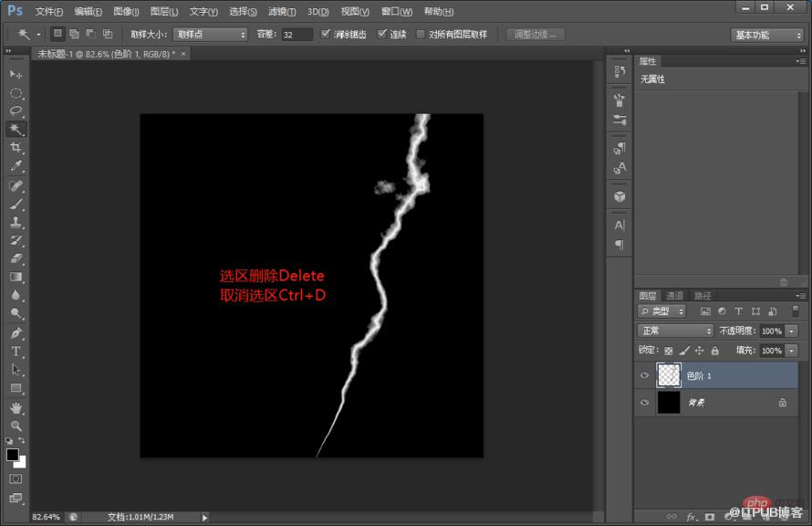Switch to the 路径 paths tab

coord(703,296)
